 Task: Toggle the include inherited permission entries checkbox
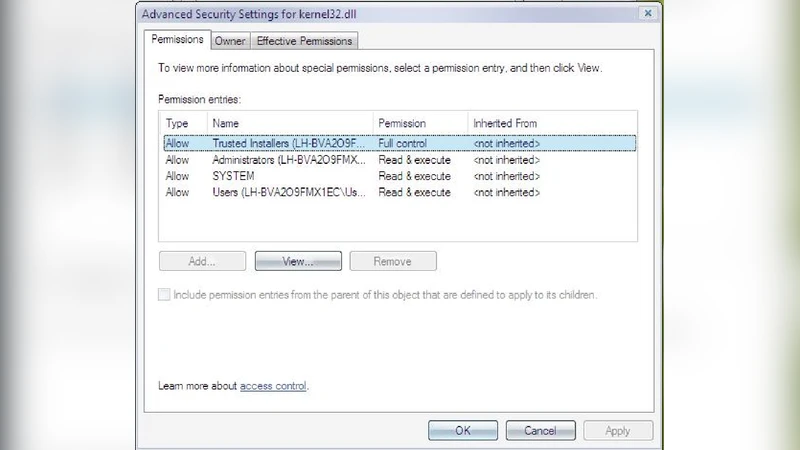tap(165, 295)
